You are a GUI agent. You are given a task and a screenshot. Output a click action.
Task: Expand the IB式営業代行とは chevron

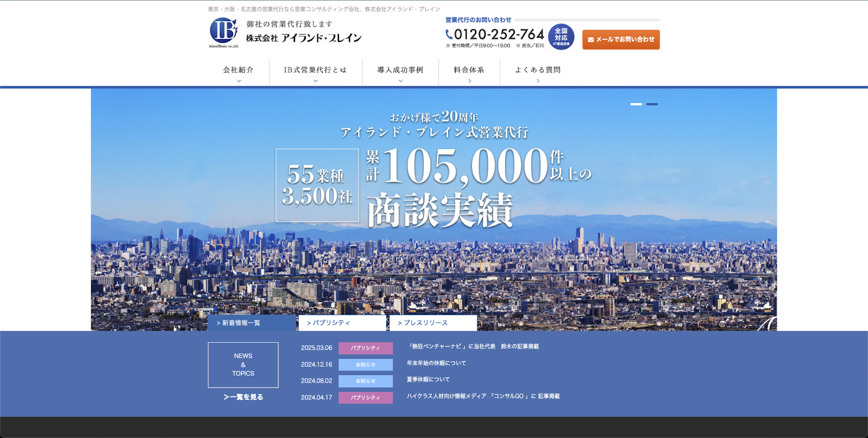tap(316, 81)
